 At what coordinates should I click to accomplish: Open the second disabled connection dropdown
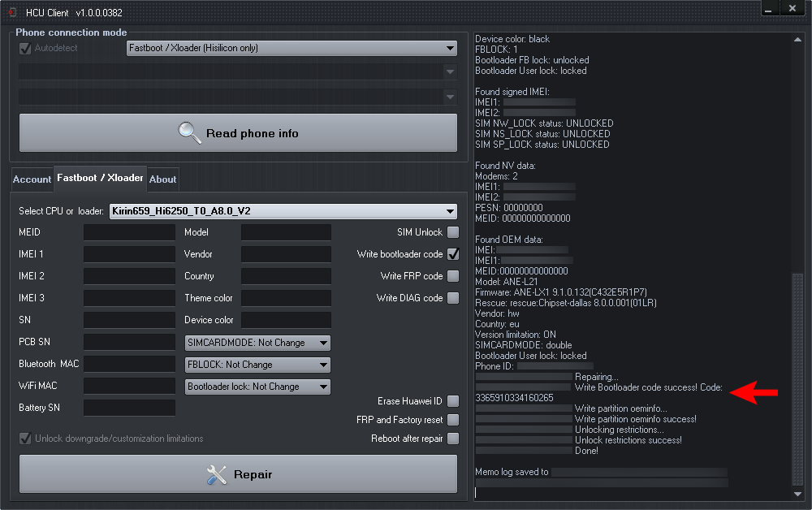tap(238, 71)
